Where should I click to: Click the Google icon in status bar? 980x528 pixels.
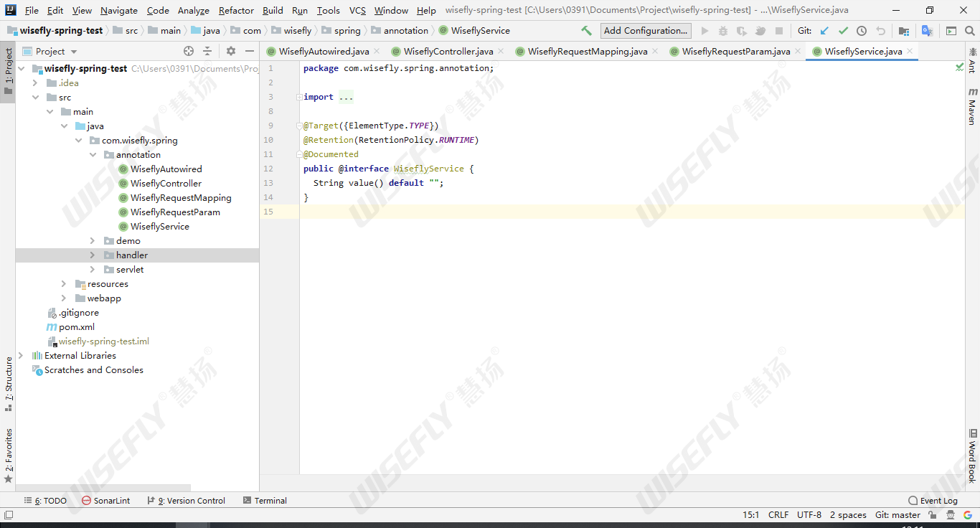tap(969, 515)
